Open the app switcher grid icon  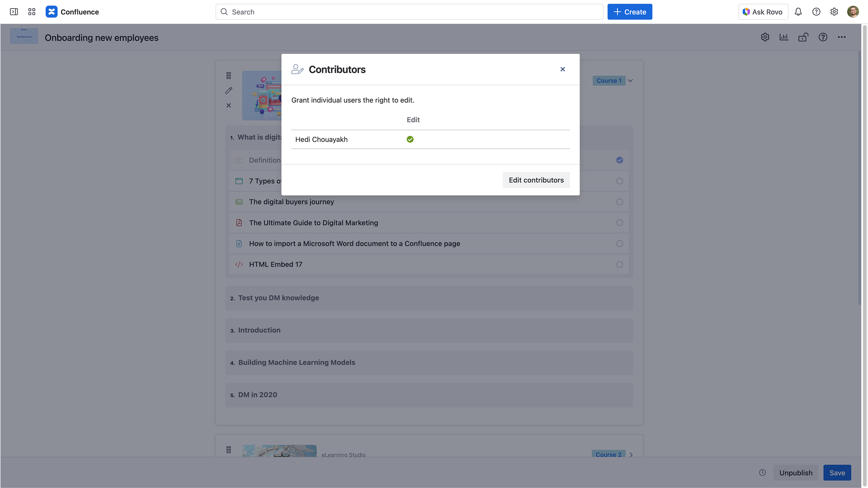(x=32, y=12)
